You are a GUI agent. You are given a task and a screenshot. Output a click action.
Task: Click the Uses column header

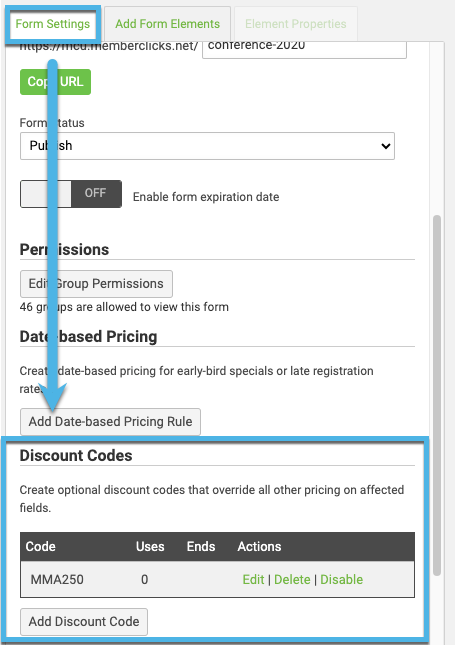[150, 546]
